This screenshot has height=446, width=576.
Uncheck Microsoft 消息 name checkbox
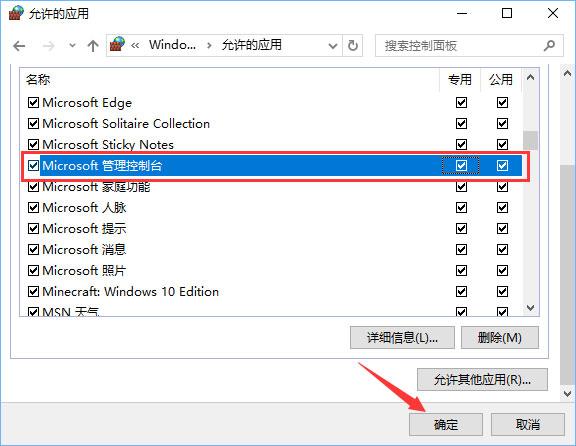[x=33, y=249]
